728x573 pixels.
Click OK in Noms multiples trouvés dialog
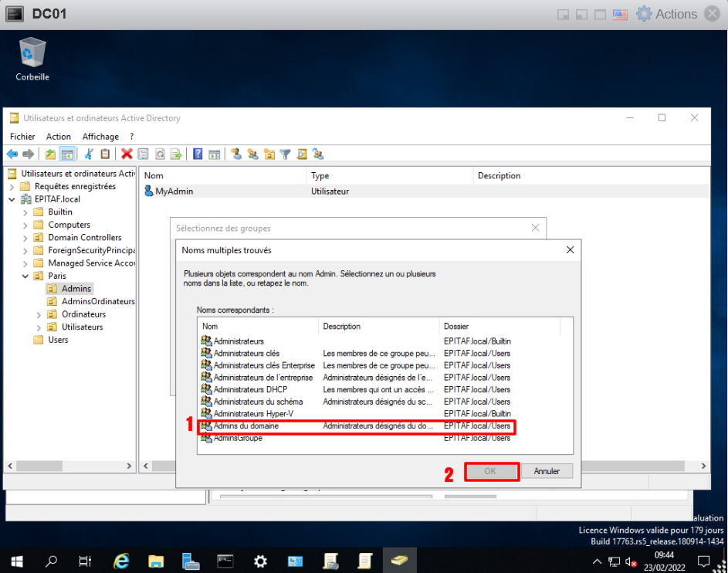pos(491,471)
